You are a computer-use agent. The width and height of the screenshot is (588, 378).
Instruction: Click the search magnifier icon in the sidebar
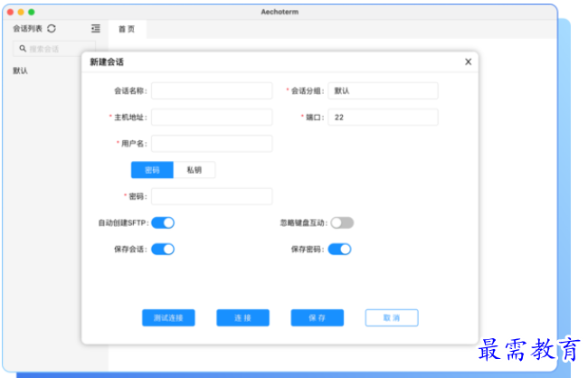(x=23, y=49)
